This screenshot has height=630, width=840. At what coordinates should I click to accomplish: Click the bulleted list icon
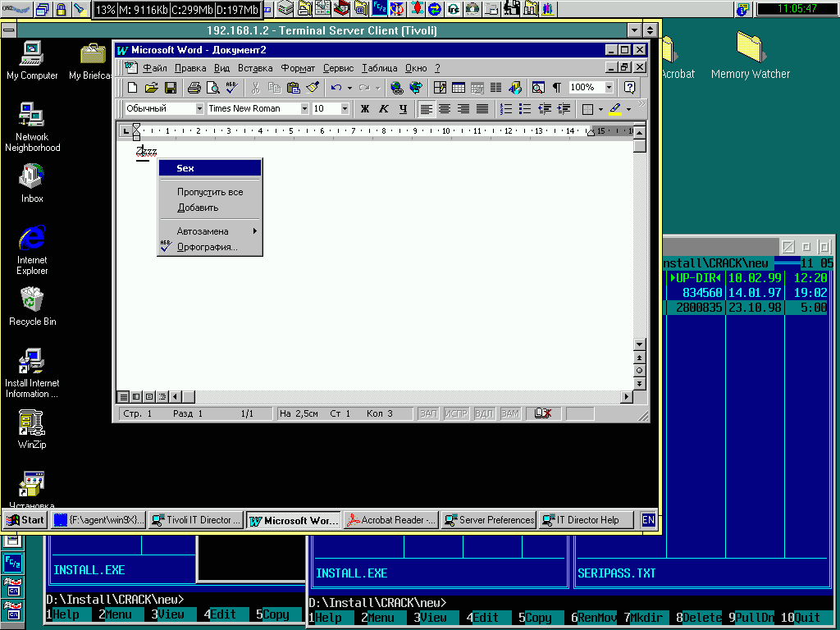point(525,109)
